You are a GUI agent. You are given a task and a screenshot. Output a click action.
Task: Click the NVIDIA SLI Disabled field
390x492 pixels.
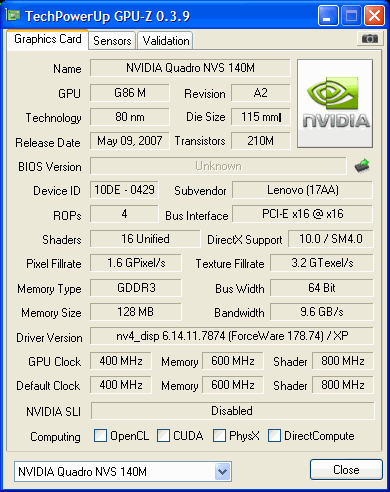coord(232,411)
